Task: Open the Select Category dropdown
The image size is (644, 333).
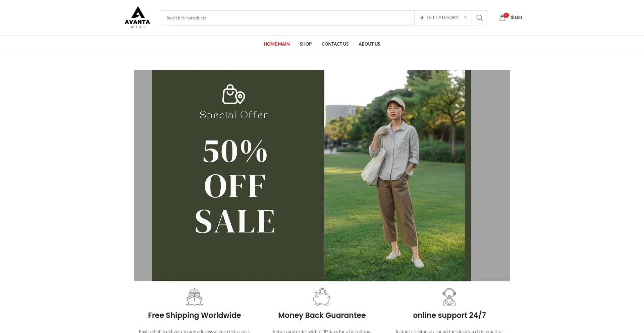Action: pos(443,18)
